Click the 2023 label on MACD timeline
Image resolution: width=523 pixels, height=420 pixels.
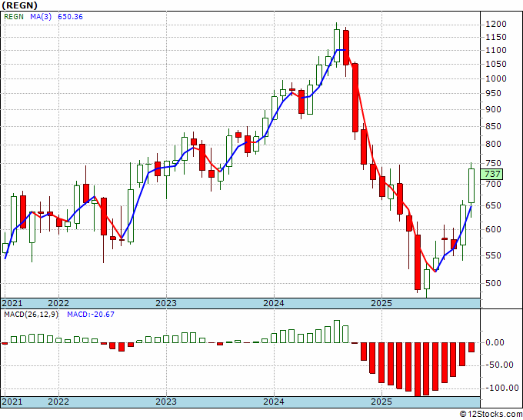pos(166,402)
